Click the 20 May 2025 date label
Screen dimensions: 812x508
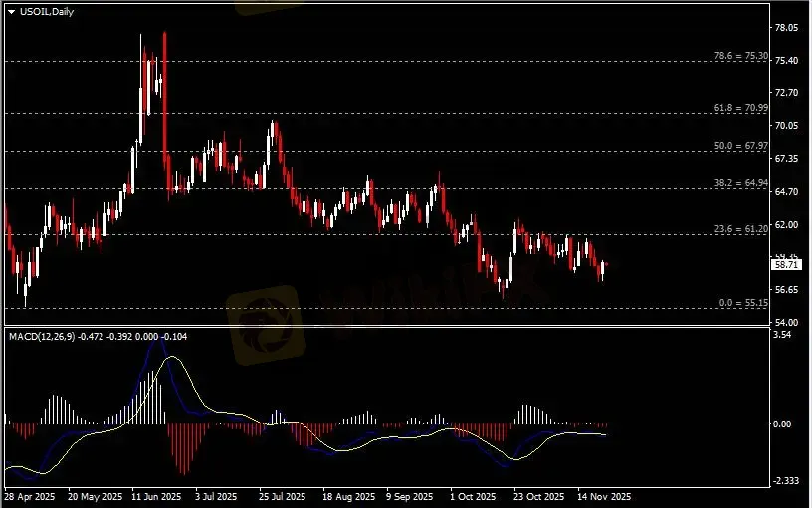tap(96, 497)
